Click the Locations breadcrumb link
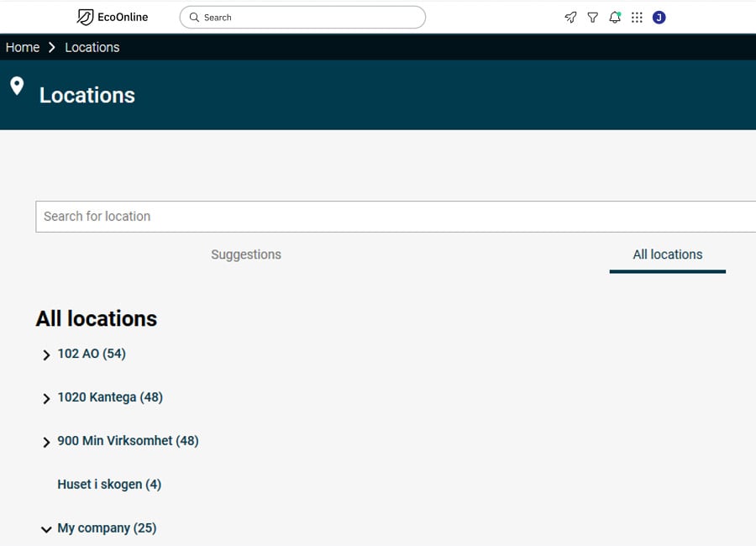 click(x=92, y=47)
